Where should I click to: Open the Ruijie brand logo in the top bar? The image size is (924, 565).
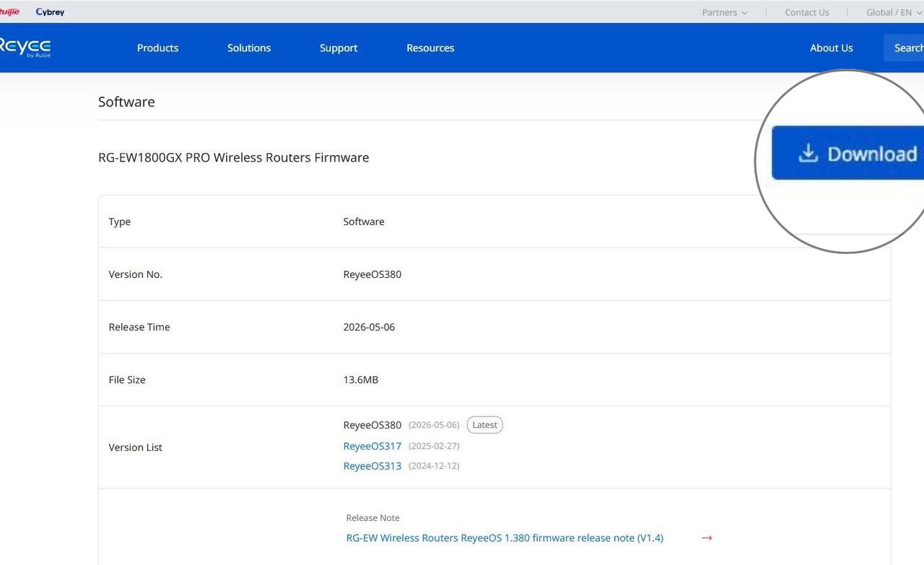[x=9, y=12]
